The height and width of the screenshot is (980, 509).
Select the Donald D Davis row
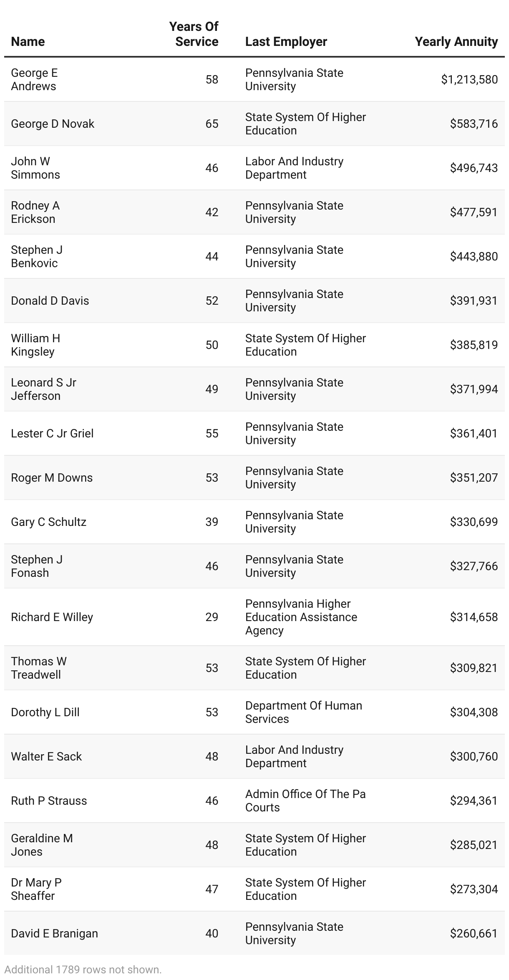point(50,301)
